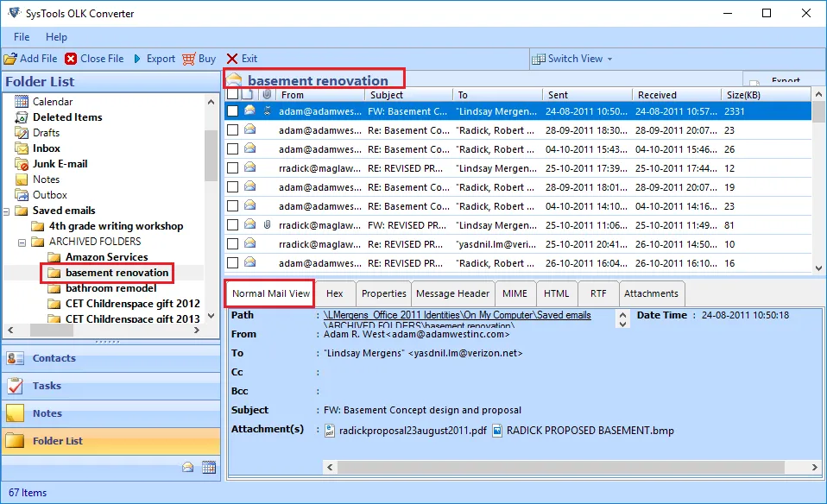
Task: Click the Add File toolbar icon
Action: pos(10,59)
